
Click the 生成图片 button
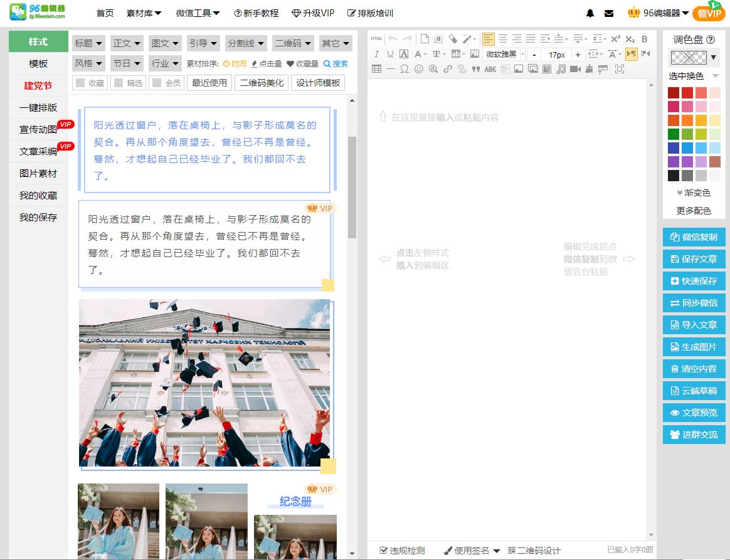(x=694, y=346)
